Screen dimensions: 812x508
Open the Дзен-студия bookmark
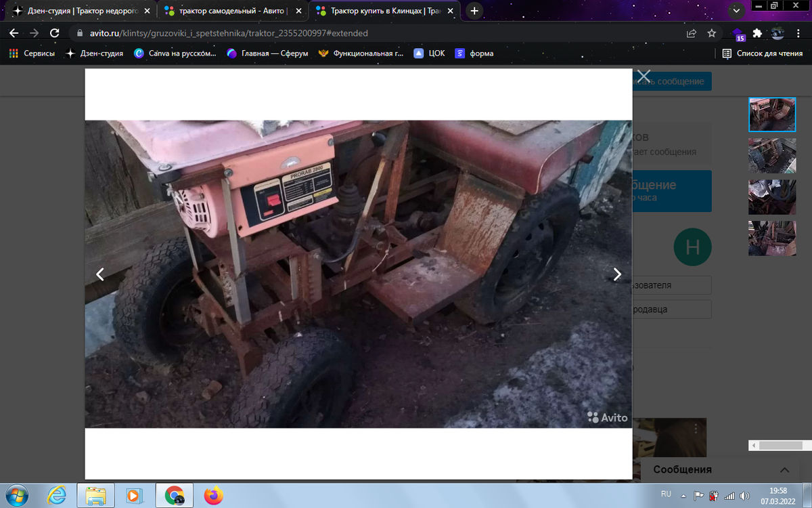click(95, 53)
